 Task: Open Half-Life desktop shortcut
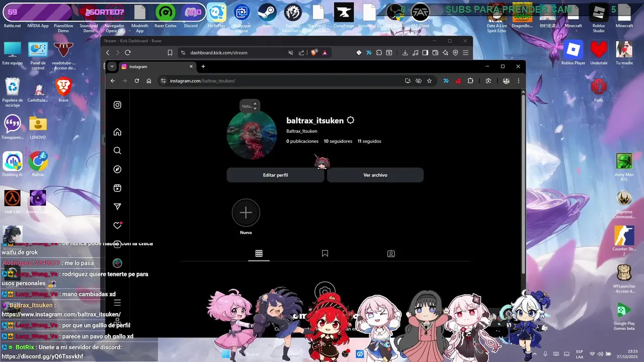tap(13, 202)
